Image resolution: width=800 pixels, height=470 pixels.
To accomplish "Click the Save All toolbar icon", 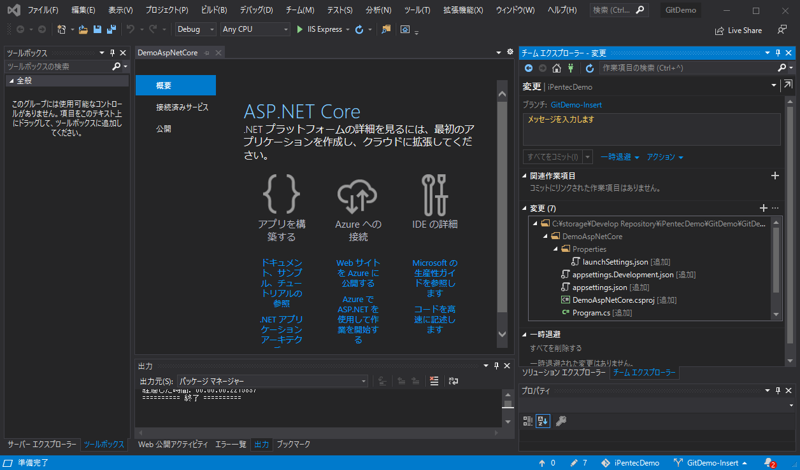I will point(111,30).
